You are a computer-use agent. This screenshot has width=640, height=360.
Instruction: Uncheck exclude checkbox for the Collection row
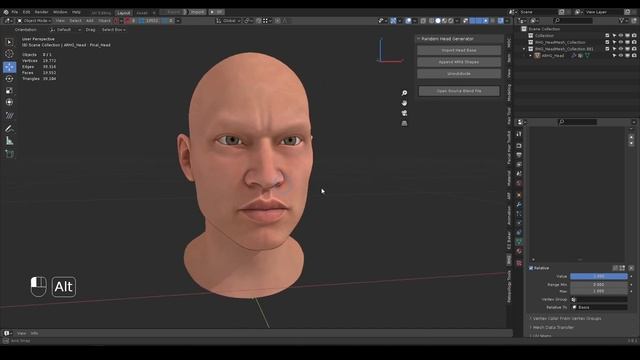pyautogui.click(x=607, y=36)
